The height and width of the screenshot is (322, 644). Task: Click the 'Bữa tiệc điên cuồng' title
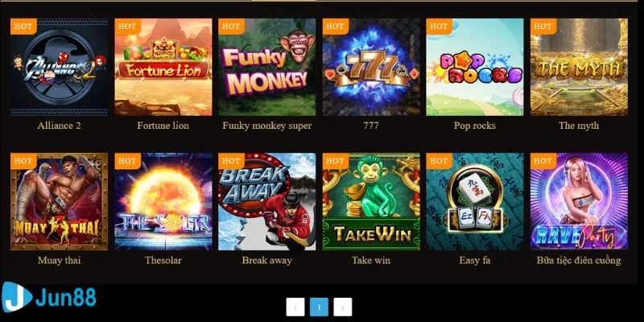tap(579, 260)
